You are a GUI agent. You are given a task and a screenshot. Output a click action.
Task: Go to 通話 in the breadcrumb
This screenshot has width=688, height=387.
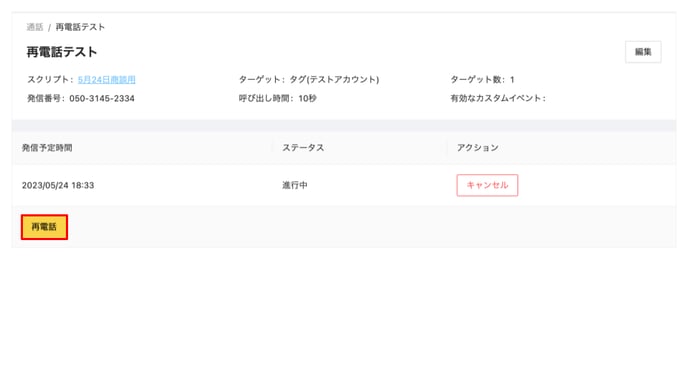35,27
